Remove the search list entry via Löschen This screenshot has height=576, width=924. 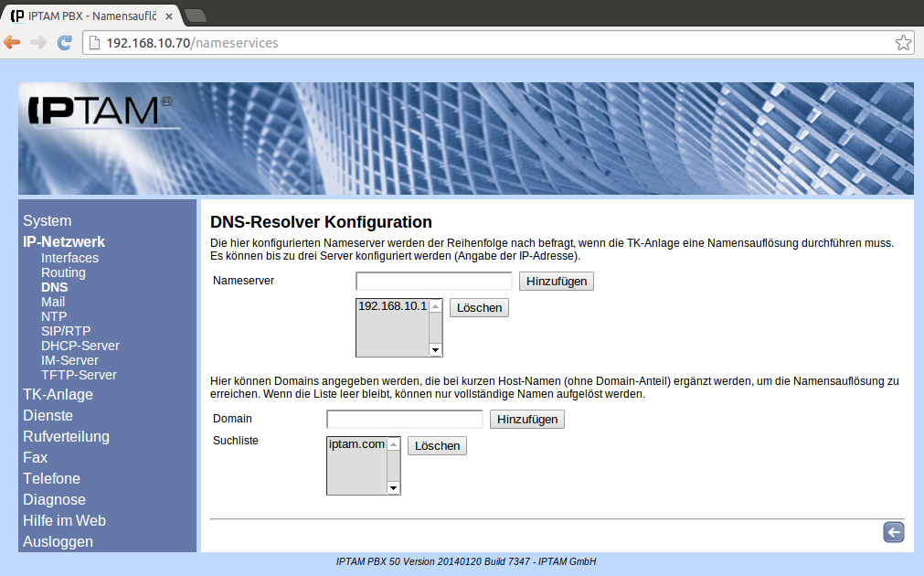coord(437,446)
